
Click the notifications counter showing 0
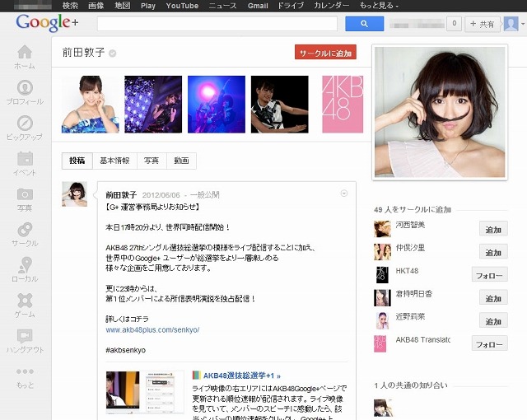[x=454, y=24]
